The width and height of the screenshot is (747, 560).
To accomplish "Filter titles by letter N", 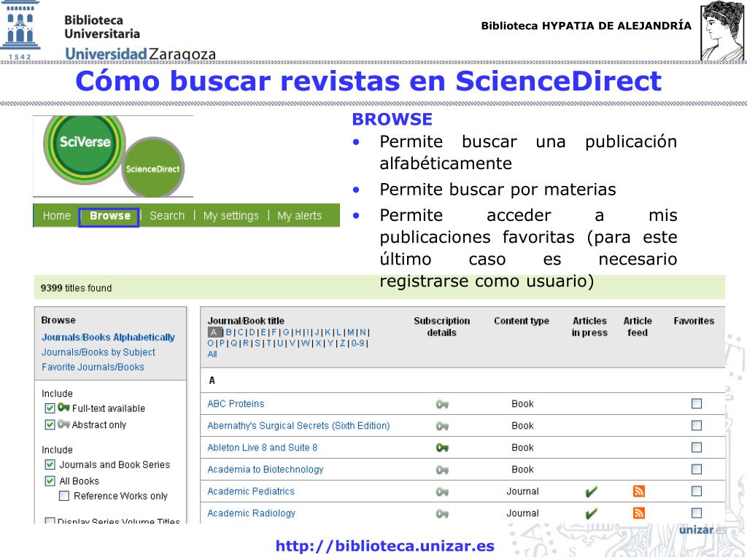I will (363, 332).
